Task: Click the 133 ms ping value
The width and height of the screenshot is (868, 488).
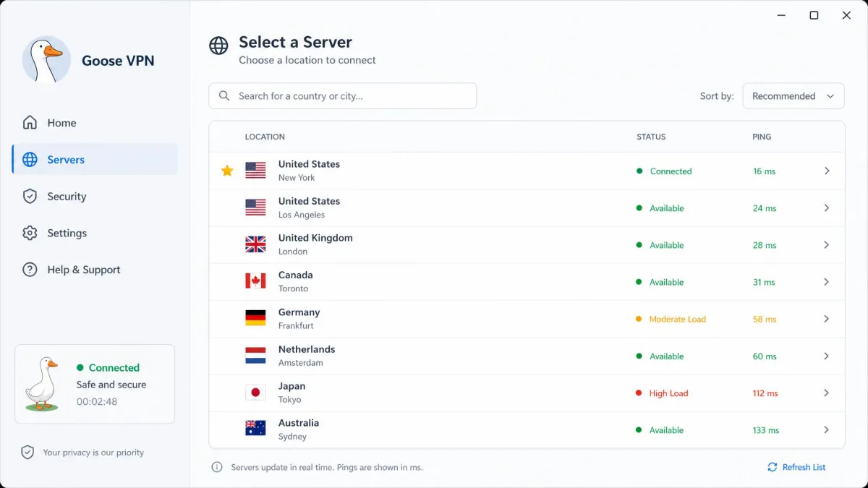Action: click(766, 430)
